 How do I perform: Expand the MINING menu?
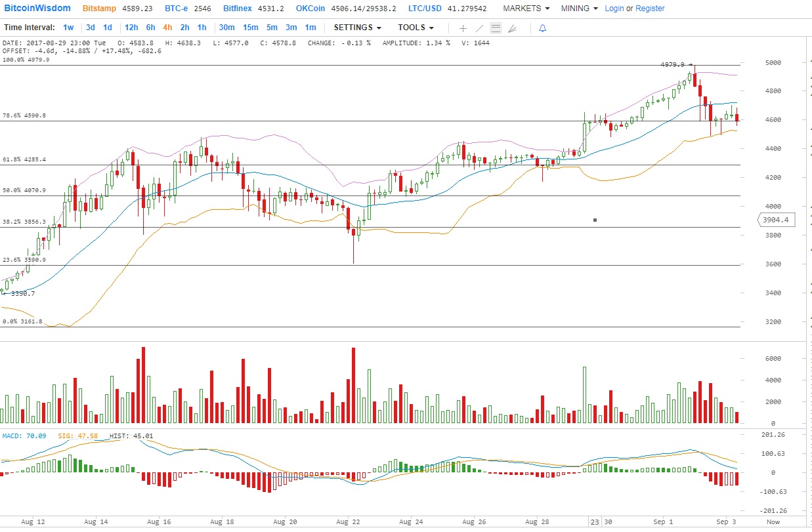pyautogui.click(x=574, y=9)
